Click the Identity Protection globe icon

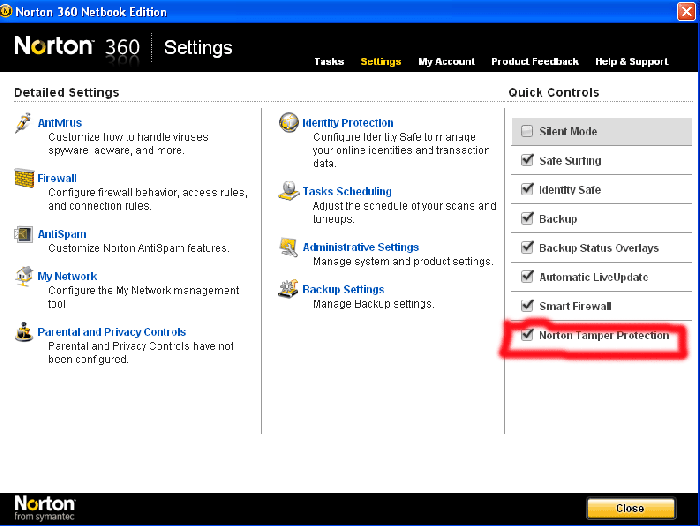pyautogui.click(x=289, y=122)
